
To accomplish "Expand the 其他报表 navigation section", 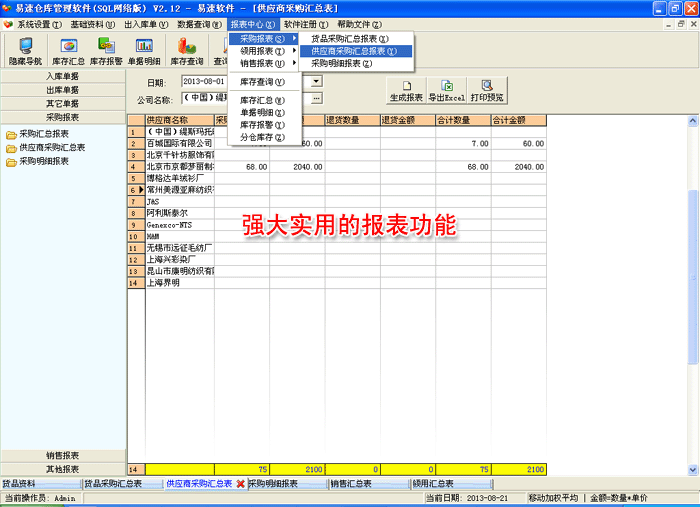I will click(x=63, y=470).
